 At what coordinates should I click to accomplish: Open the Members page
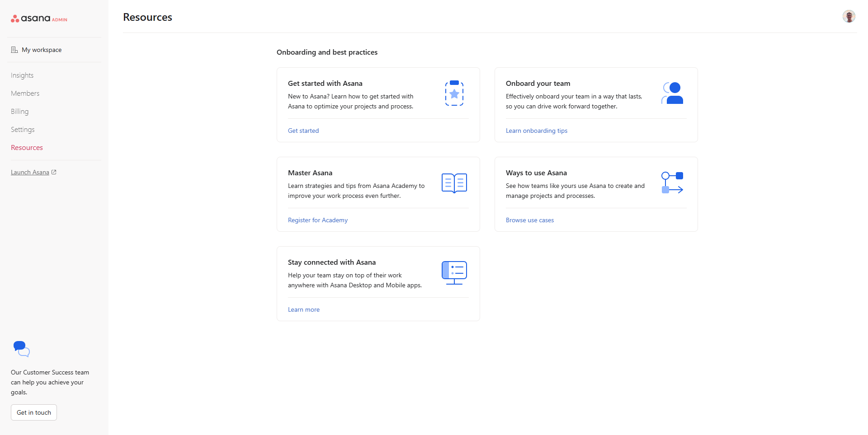tap(25, 94)
